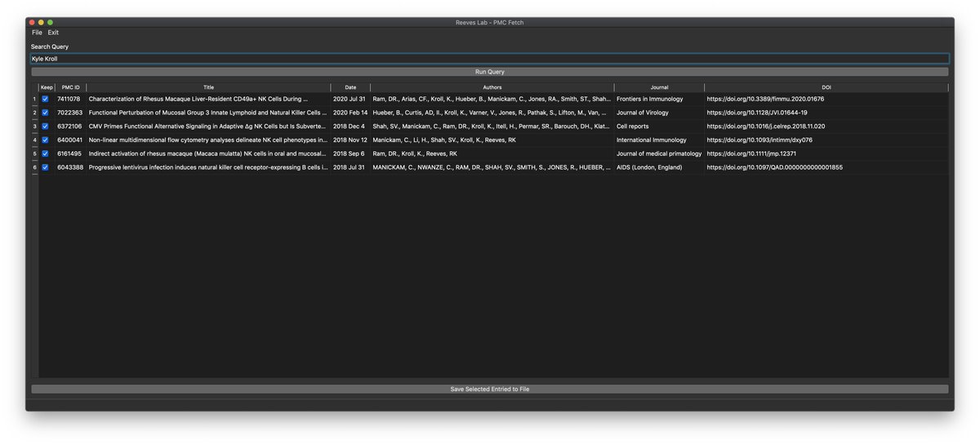Image resolution: width=980 pixels, height=445 pixels.
Task: Select title 'Functional Perturbation of Mucosal Group 3'
Action: (x=208, y=113)
